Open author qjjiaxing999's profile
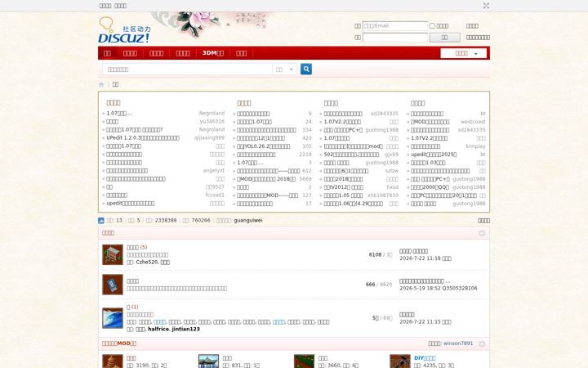Viewport: 588px width, 368px height. [209, 138]
